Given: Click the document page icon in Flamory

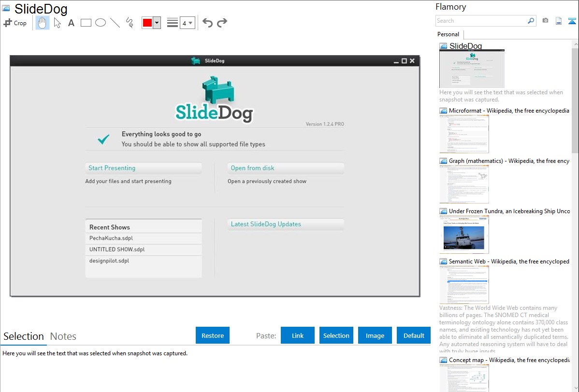Looking at the screenshot, I should click(x=559, y=21).
